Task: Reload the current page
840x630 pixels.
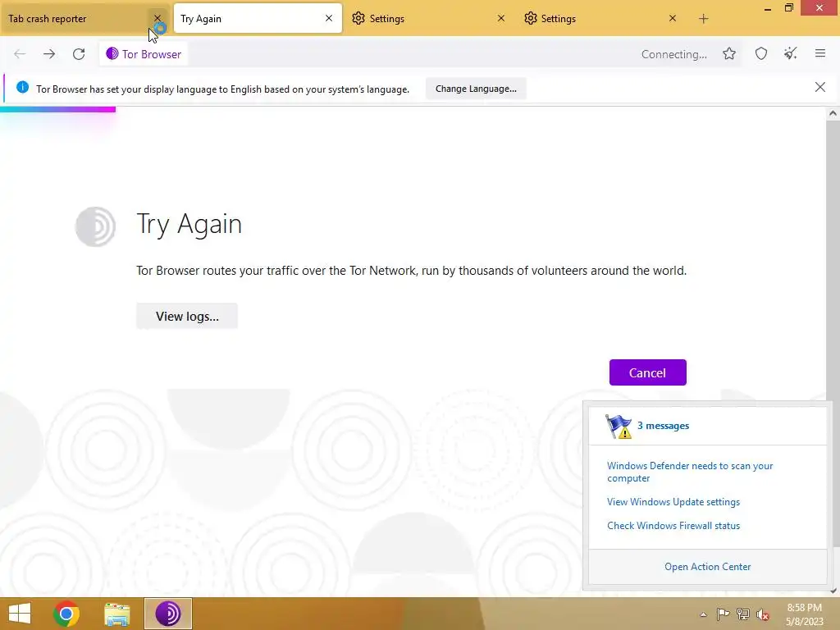Action: pos(79,53)
